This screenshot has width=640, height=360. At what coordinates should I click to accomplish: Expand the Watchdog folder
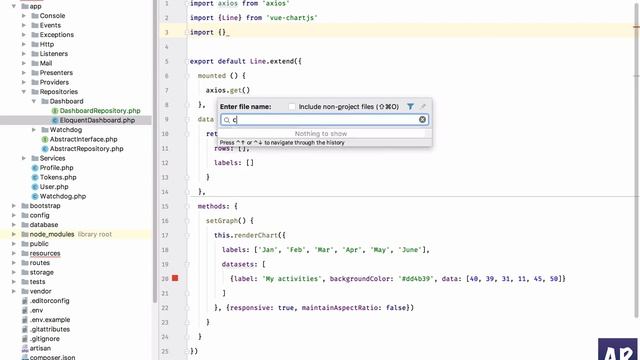pos(34,130)
